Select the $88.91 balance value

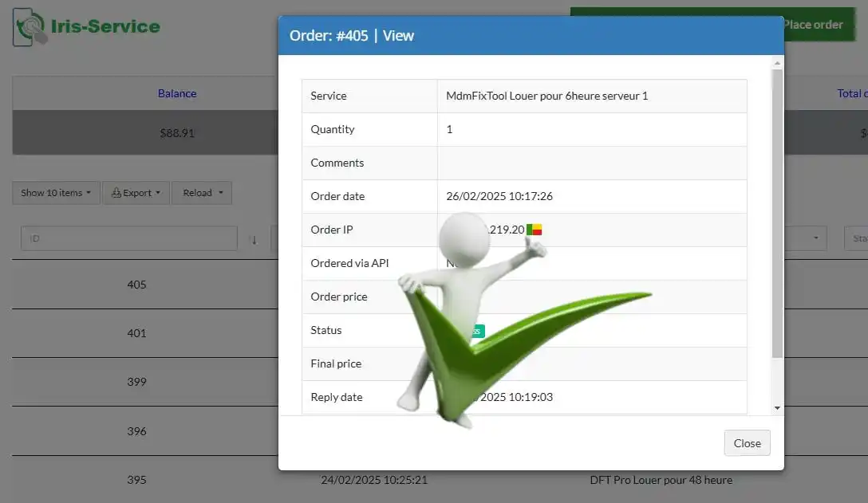point(176,133)
